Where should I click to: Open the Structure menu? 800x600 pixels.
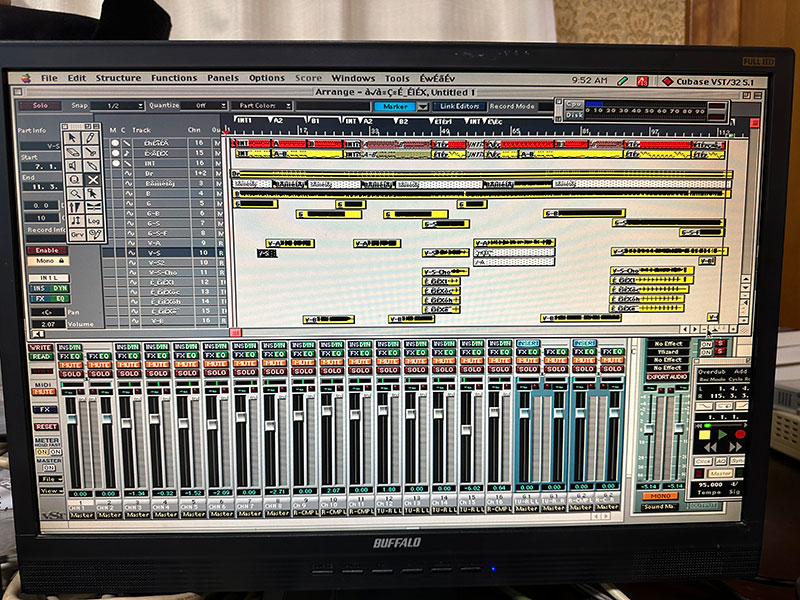[x=118, y=78]
